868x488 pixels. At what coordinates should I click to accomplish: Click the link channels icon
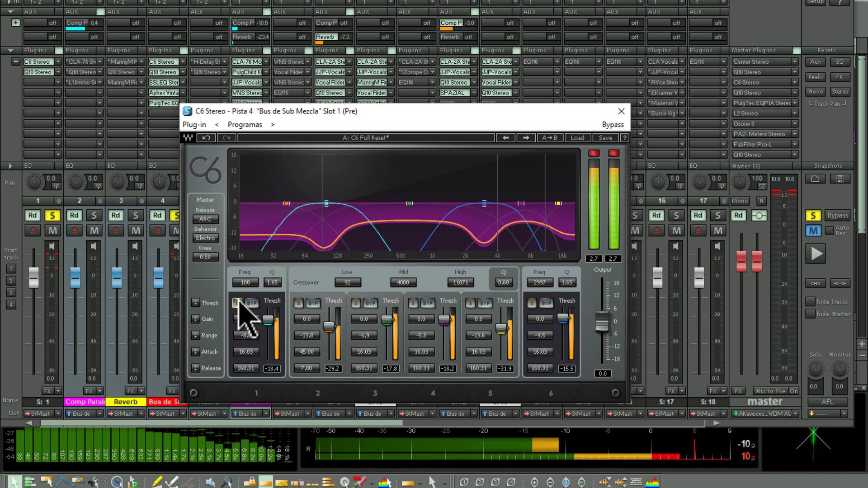815,283
